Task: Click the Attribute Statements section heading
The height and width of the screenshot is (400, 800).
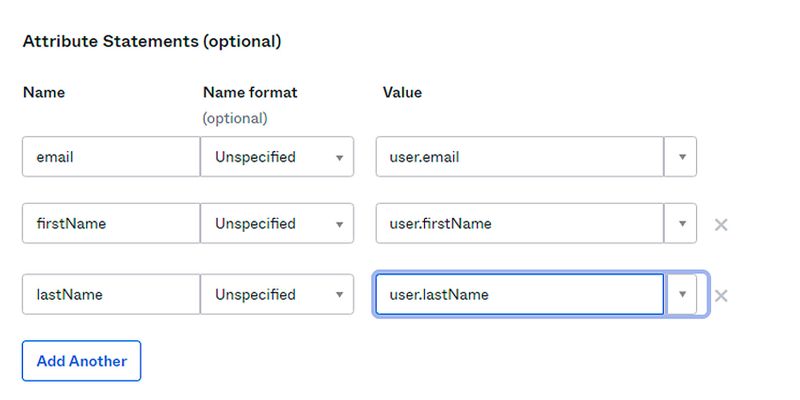Action: click(x=152, y=41)
